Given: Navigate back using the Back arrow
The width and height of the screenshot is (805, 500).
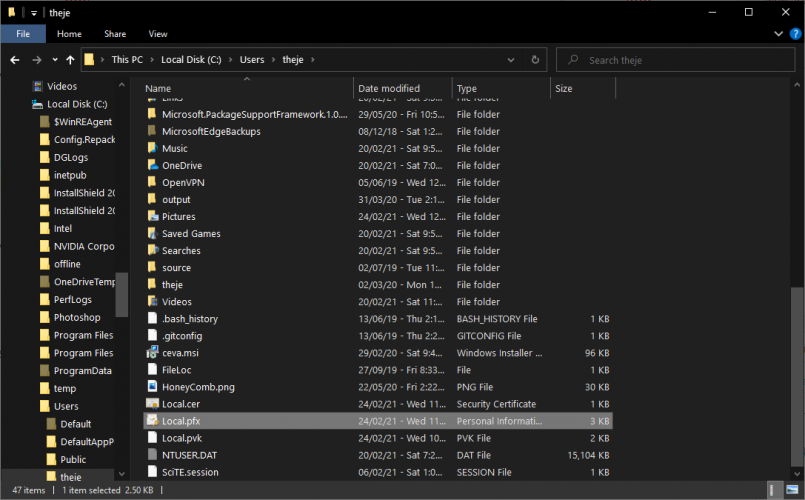Looking at the screenshot, I should point(15,60).
